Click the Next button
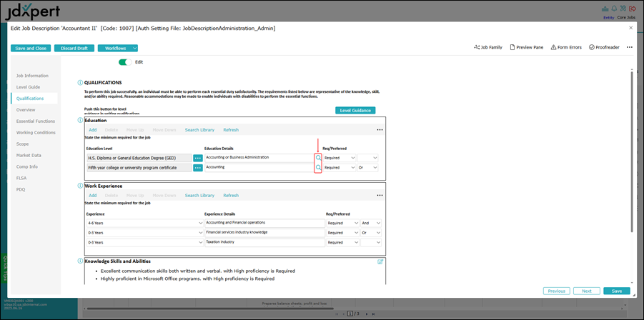 (587, 291)
